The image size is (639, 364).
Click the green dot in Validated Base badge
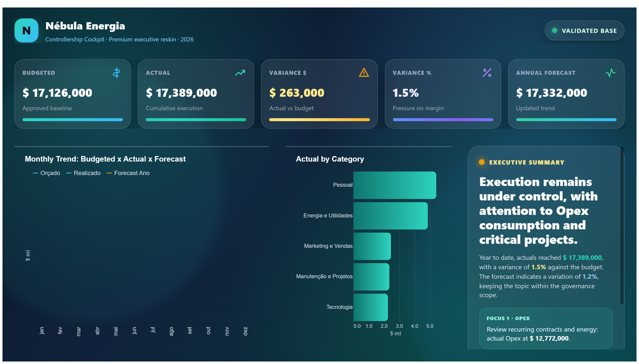pyautogui.click(x=554, y=30)
